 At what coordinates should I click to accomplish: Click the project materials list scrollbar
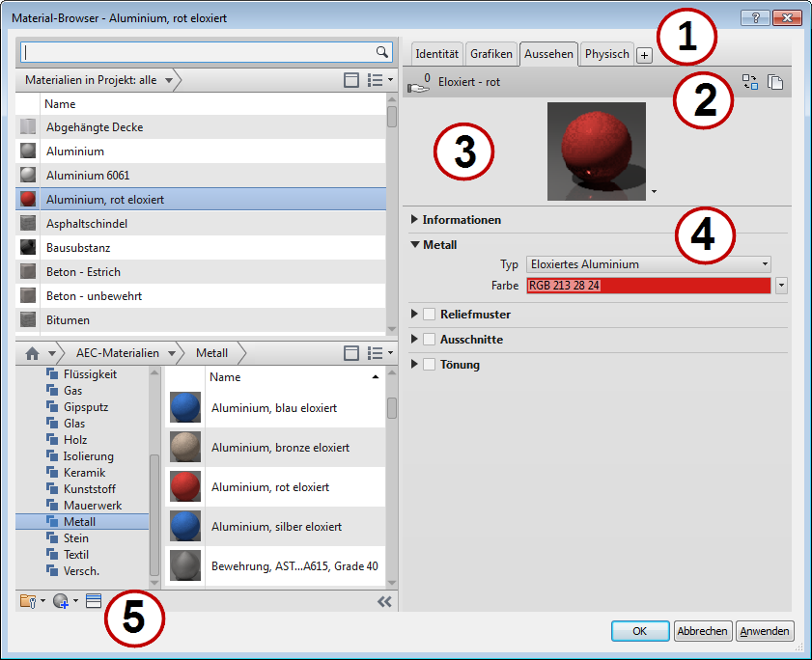click(392, 117)
